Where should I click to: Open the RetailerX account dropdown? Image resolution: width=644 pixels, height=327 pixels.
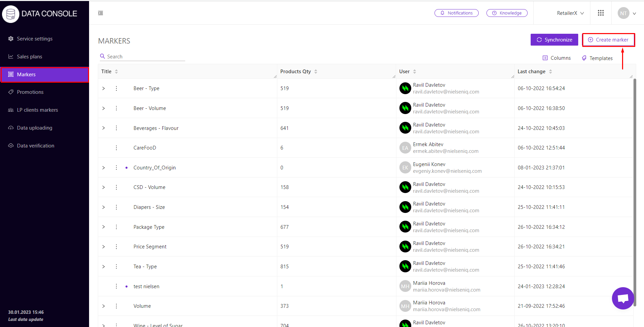coord(570,13)
